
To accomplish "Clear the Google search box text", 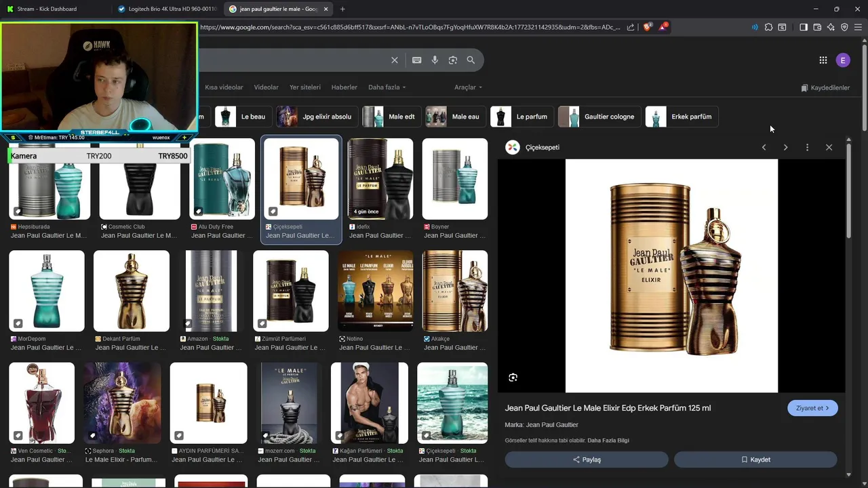I will click(395, 60).
